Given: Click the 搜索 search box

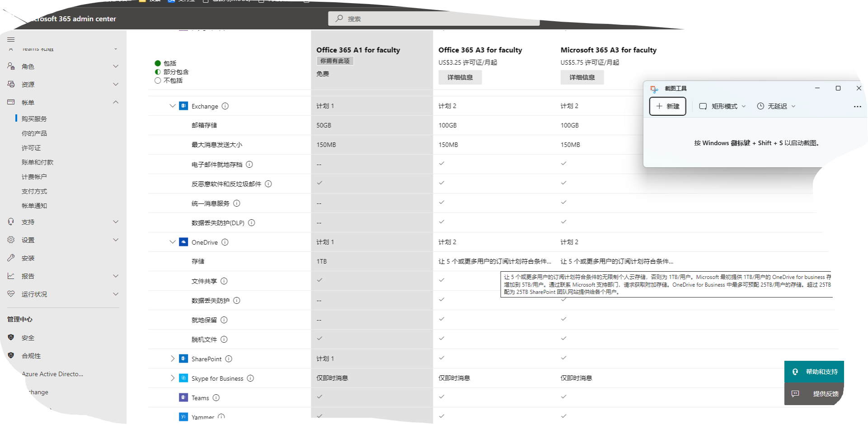Looking at the screenshot, I should pos(434,19).
